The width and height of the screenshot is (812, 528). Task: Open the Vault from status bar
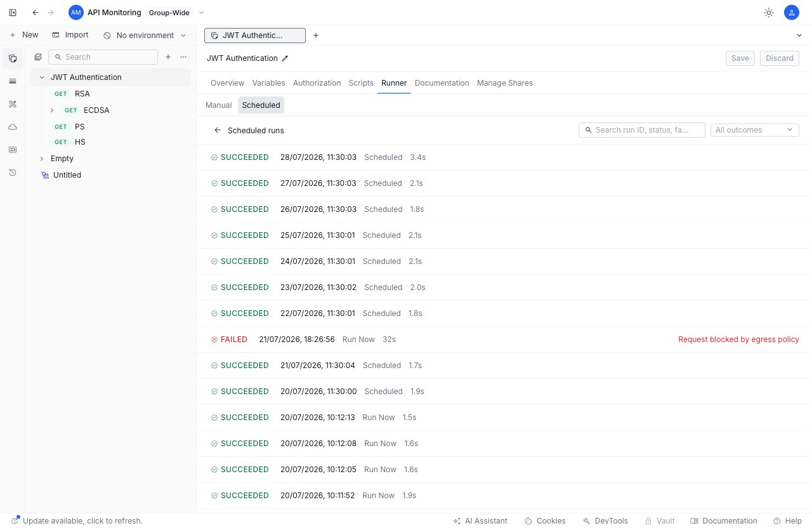[660, 521]
